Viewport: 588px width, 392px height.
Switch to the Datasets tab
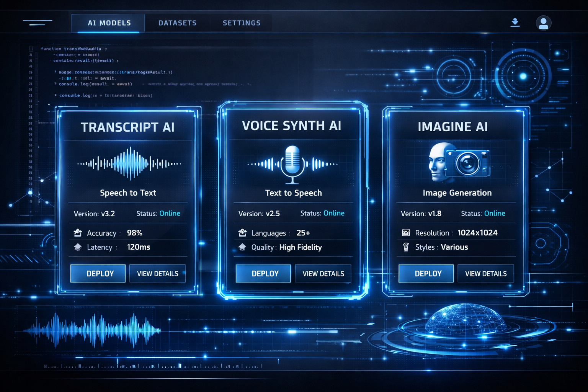pyautogui.click(x=177, y=23)
